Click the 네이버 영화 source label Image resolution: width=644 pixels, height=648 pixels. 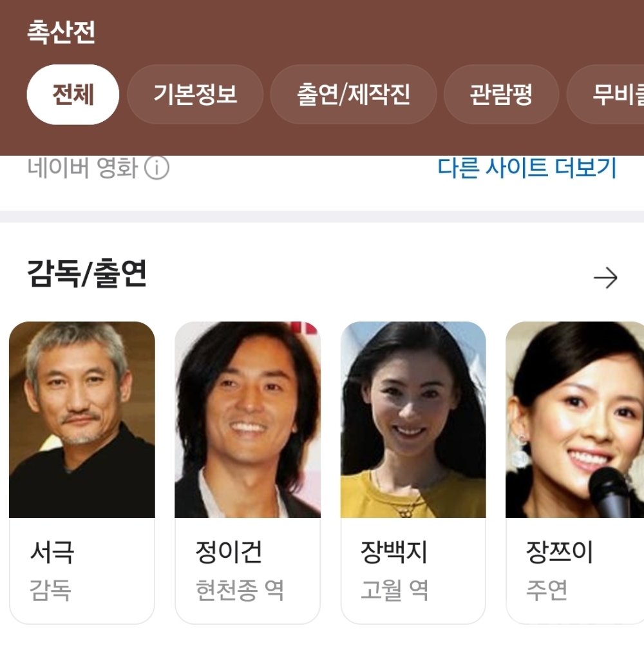pos(82,167)
